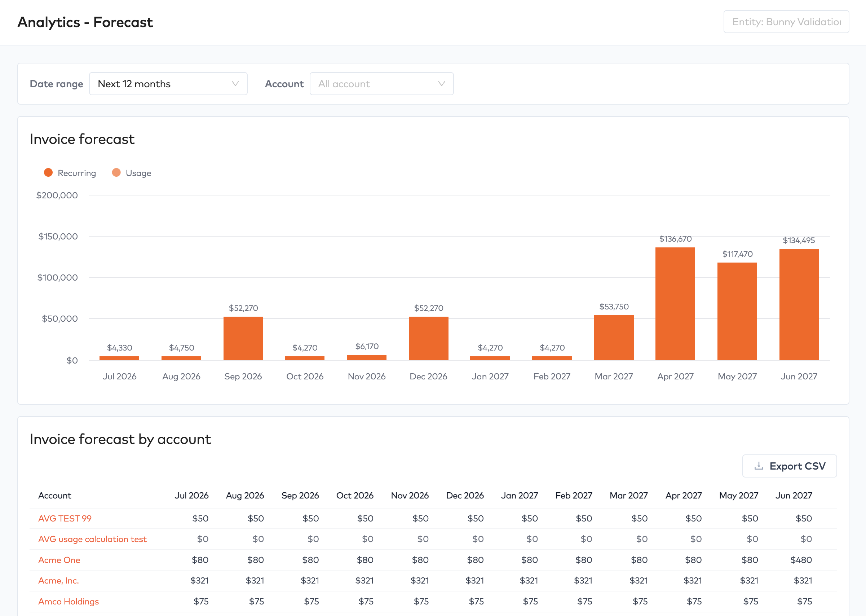
Task: Click the Dec 2026 chart bar
Action: pyautogui.click(x=428, y=338)
